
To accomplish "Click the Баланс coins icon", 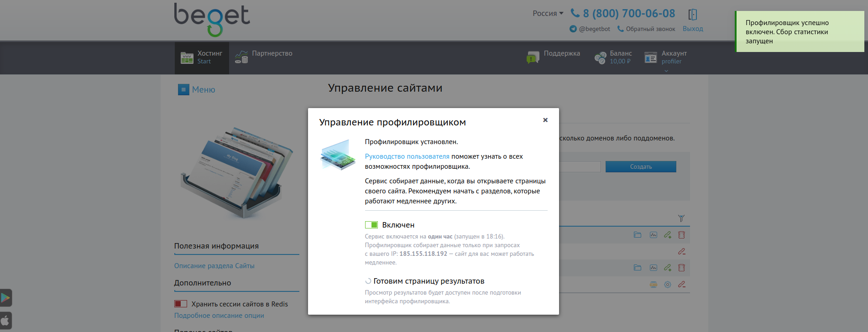I will (x=601, y=58).
